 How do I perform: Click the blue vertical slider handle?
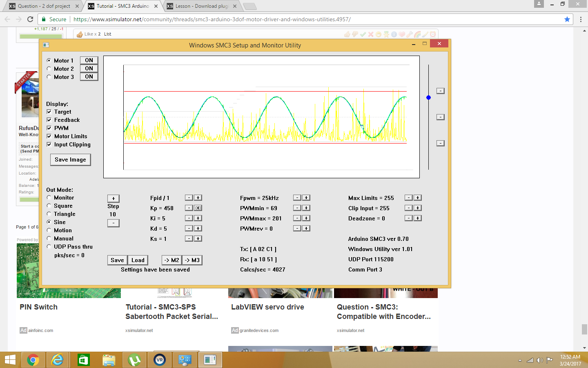click(428, 97)
